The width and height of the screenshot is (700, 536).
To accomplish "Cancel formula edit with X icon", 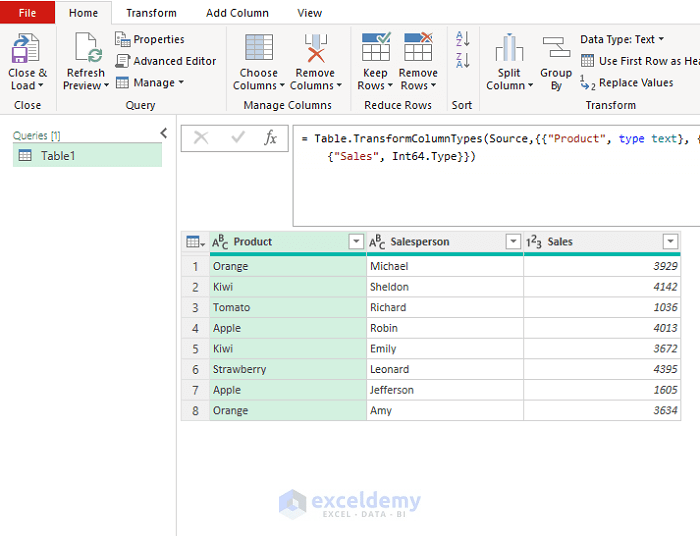I will (x=201, y=137).
